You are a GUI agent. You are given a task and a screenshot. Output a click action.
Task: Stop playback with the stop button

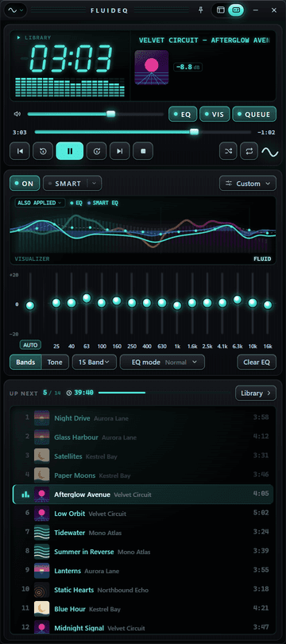click(x=143, y=151)
